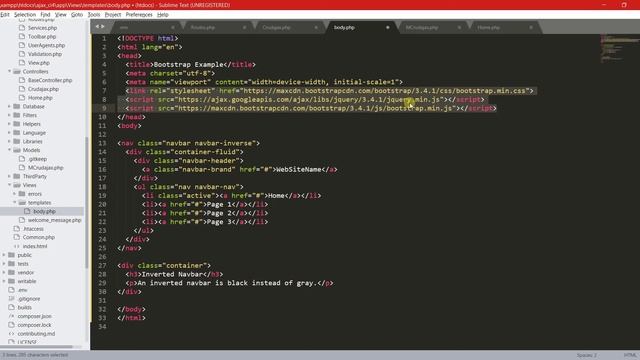Screen dimensions: 640x360
Task: Open the Project menu
Action: [x=113, y=14]
